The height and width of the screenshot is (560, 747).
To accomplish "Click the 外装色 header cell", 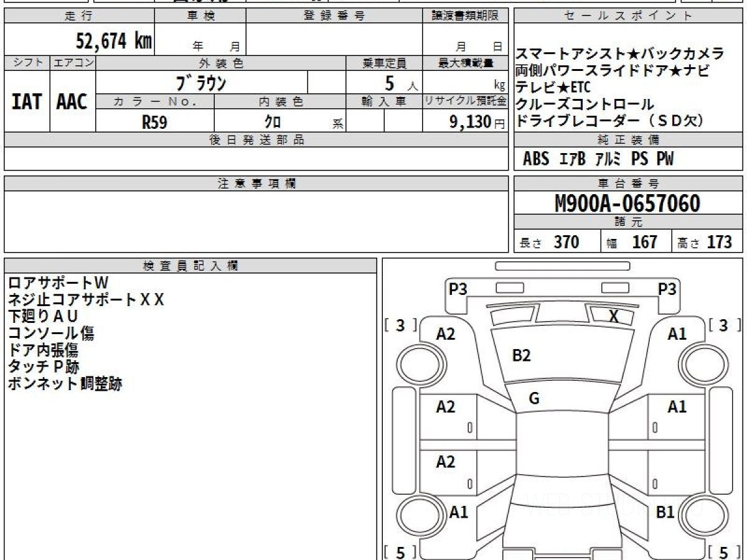I will coord(221,63).
